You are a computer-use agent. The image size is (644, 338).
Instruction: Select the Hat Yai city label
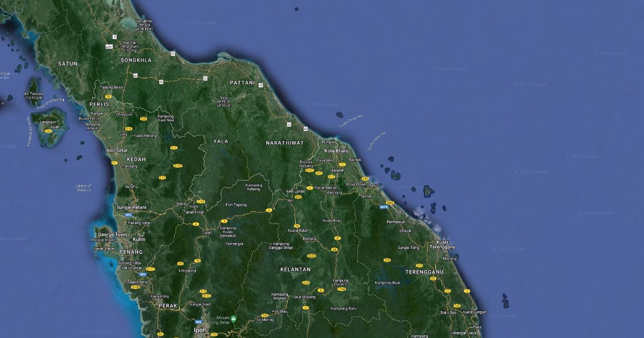[x=129, y=42]
